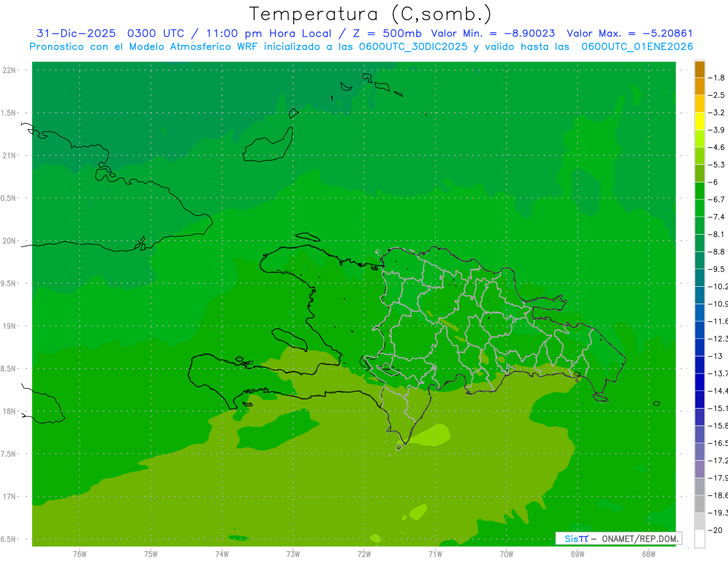This screenshot has height=562, width=728.
Task: Click the gray swatch between -18.6 and -19.3
Action: 699,504
